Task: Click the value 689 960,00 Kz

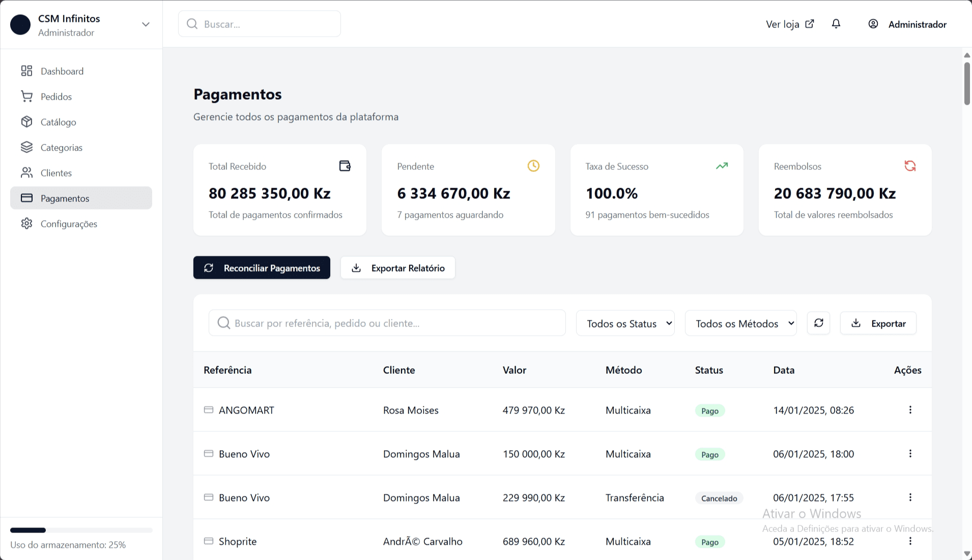Action: coord(534,541)
